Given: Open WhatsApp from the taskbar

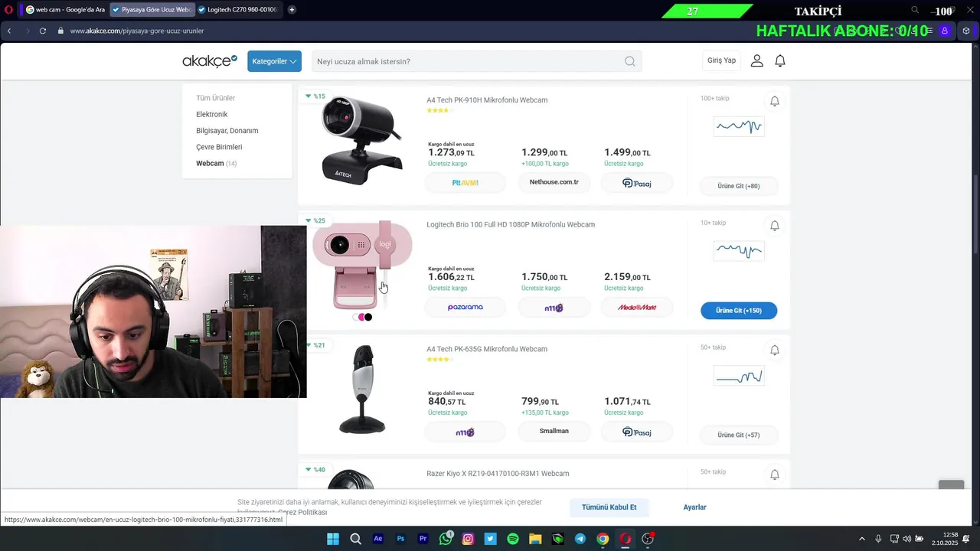Looking at the screenshot, I should 446,539.
